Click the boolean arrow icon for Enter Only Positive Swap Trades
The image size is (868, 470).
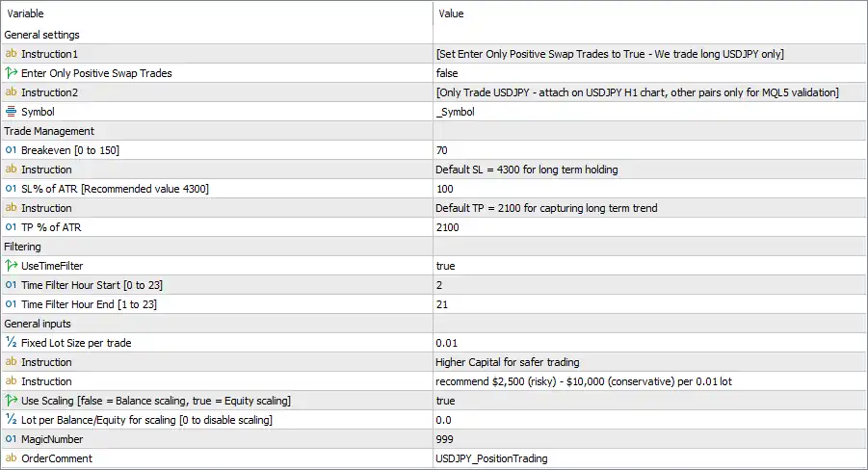click(11, 73)
